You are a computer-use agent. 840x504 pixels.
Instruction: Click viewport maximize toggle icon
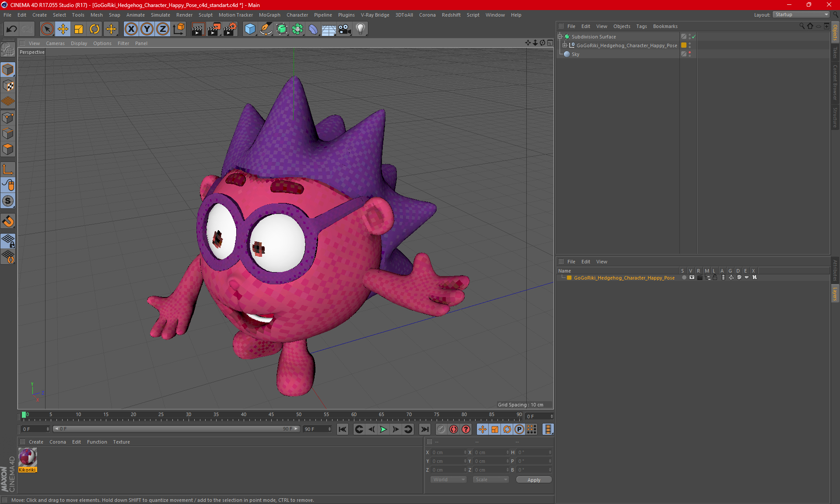pos(550,43)
